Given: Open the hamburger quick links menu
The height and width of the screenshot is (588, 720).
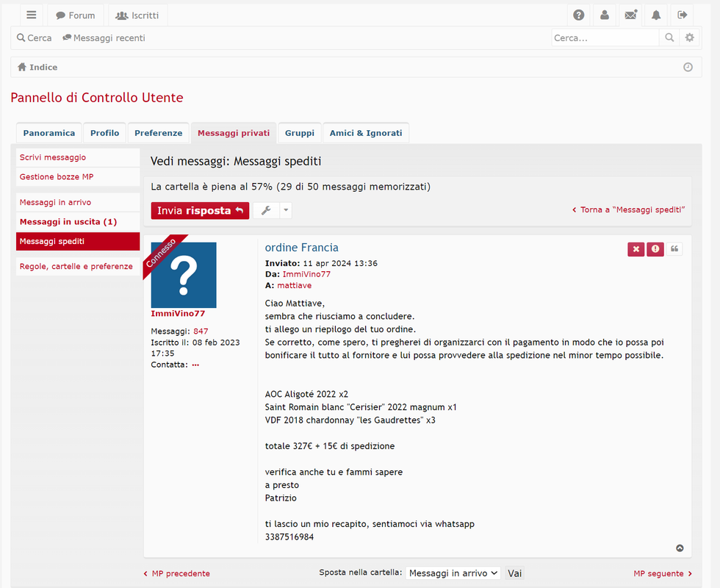Looking at the screenshot, I should (x=31, y=15).
